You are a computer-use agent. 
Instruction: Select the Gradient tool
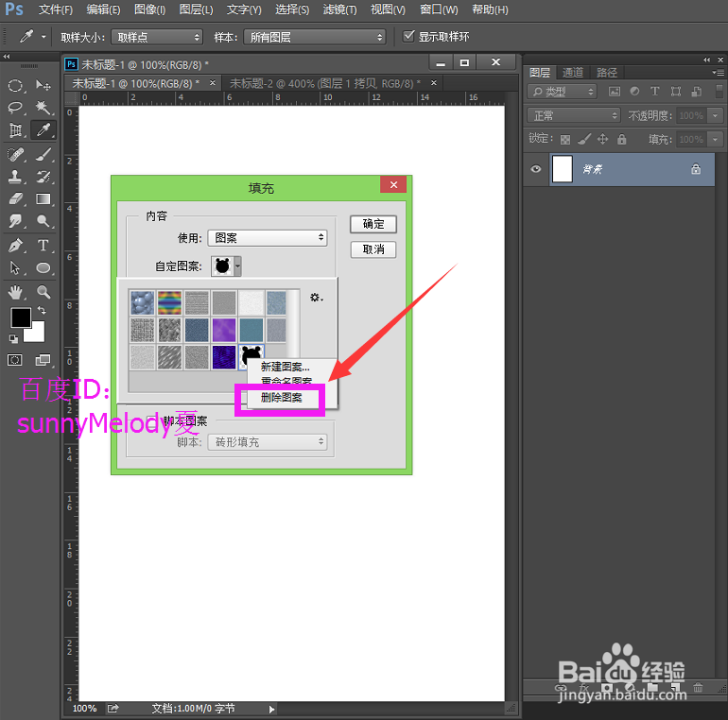point(43,199)
